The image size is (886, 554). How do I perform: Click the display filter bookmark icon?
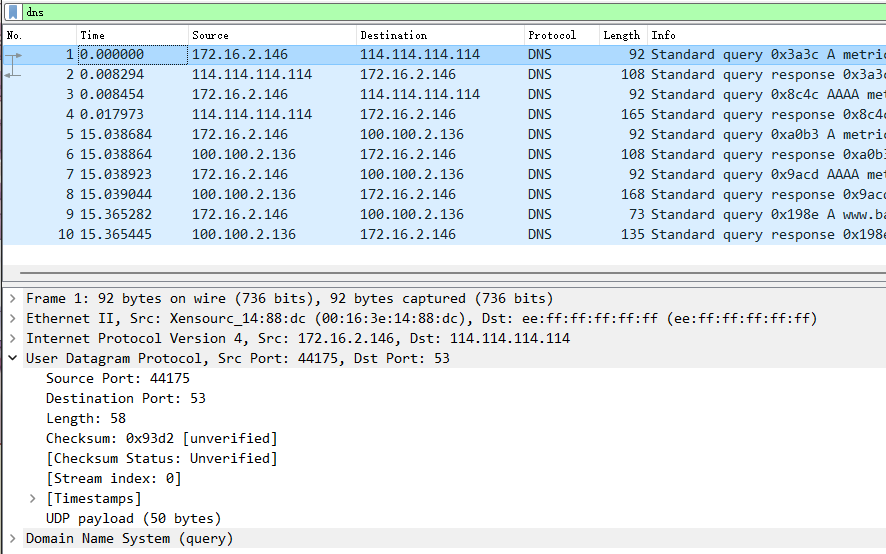point(13,12)
